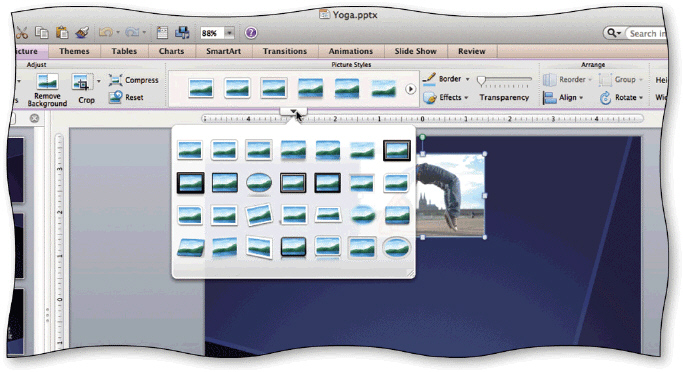Select the first picture style in ribbon
Screen dimensions: 683x372
201,88
